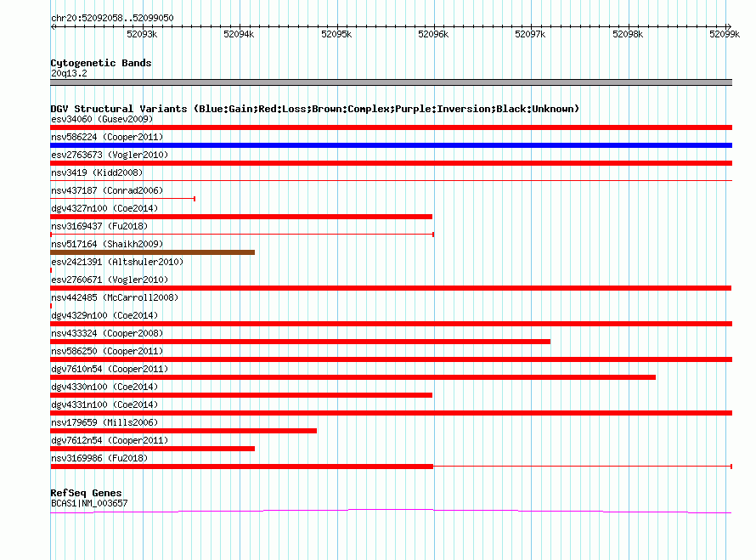
Task: Click esv2760671 (Vogler2010) variant label
Action: point(110,280)
